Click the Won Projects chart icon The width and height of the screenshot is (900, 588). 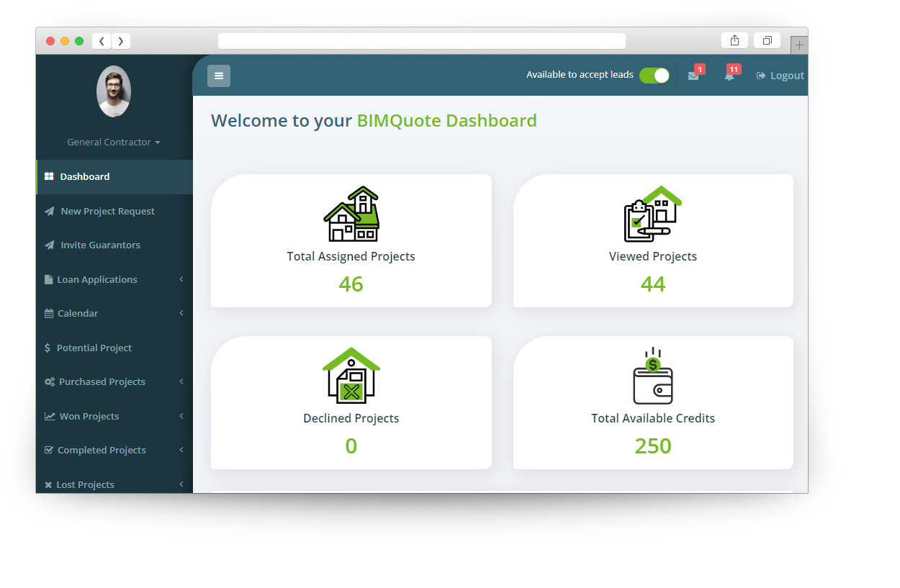point(50,416)
